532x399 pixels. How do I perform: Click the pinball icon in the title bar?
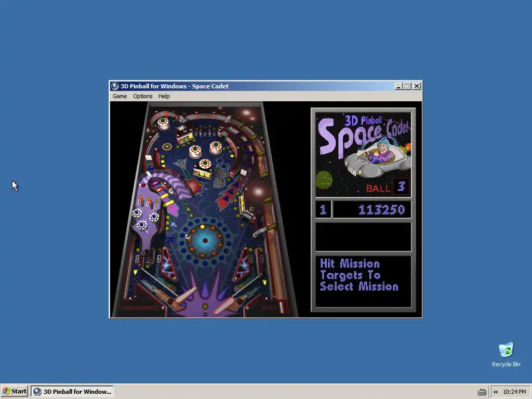[x=115, y=86]
